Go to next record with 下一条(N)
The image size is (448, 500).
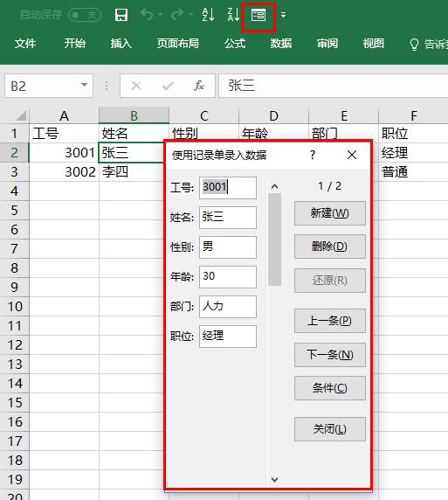(330, 355)
